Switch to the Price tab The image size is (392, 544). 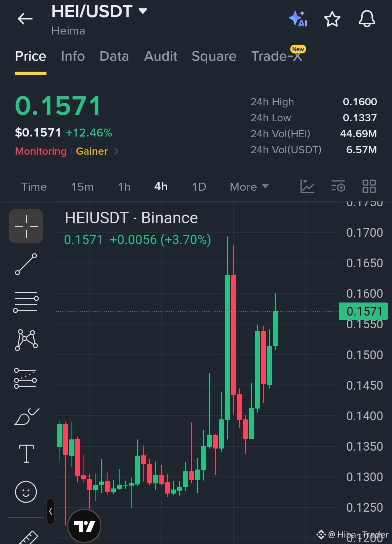(x=30, y=56)
